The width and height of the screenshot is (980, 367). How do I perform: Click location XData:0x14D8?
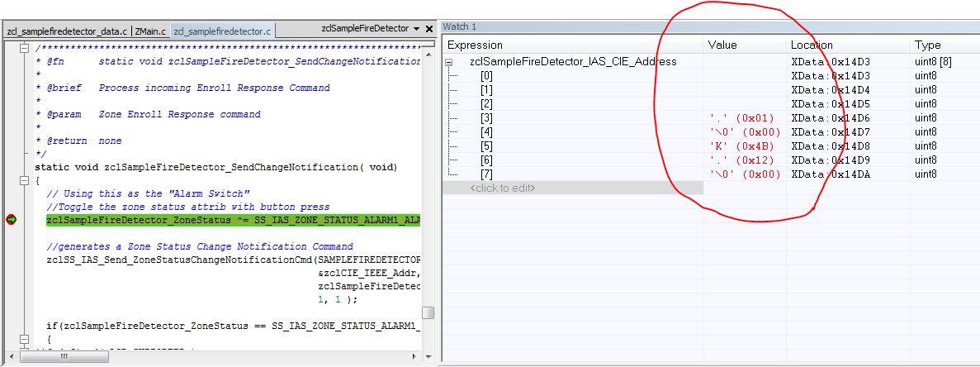coord(831,146)
